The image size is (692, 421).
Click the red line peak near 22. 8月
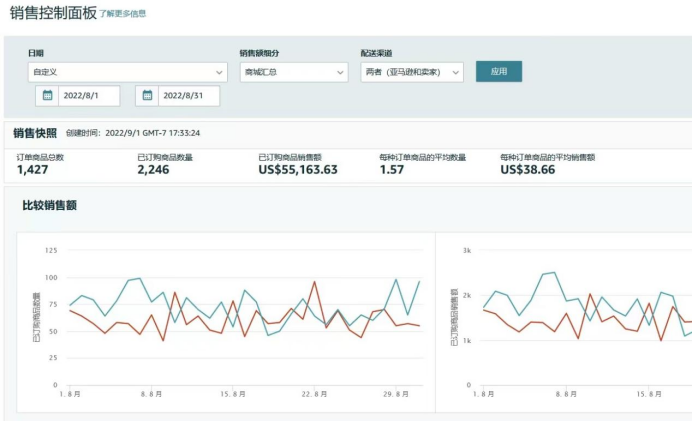(316, 282)
